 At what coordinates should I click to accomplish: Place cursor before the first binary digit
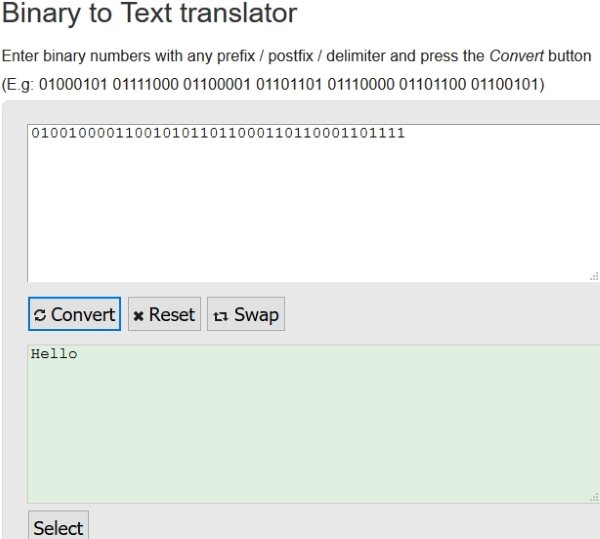31,133
